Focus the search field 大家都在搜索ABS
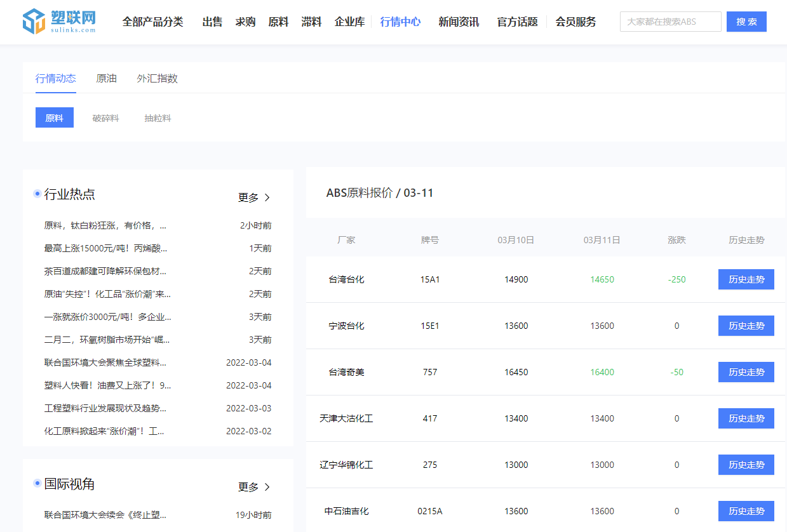This screenshot has height=532, width=787. coord(670,22)
